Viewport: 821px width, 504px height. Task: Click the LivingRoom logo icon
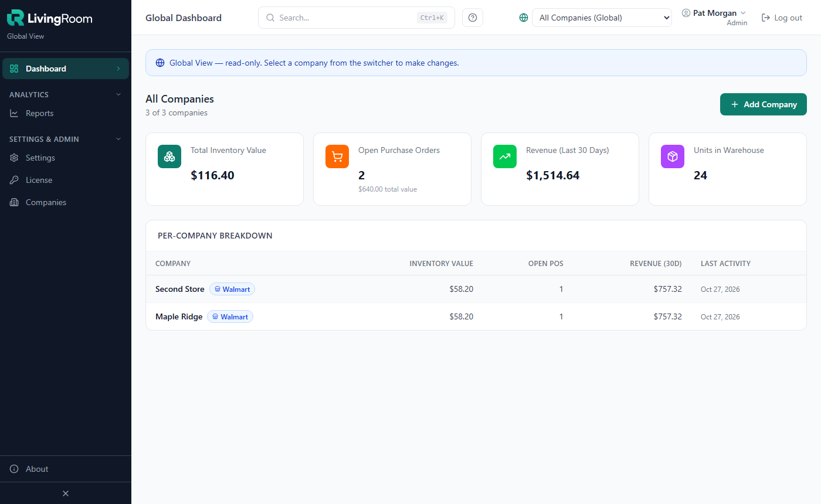click(15, 18)
